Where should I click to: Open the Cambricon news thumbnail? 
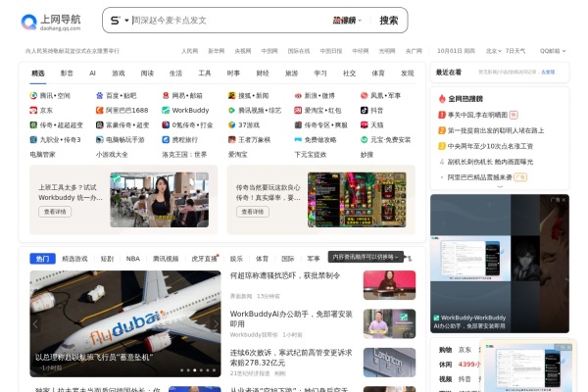click(389, 363)
